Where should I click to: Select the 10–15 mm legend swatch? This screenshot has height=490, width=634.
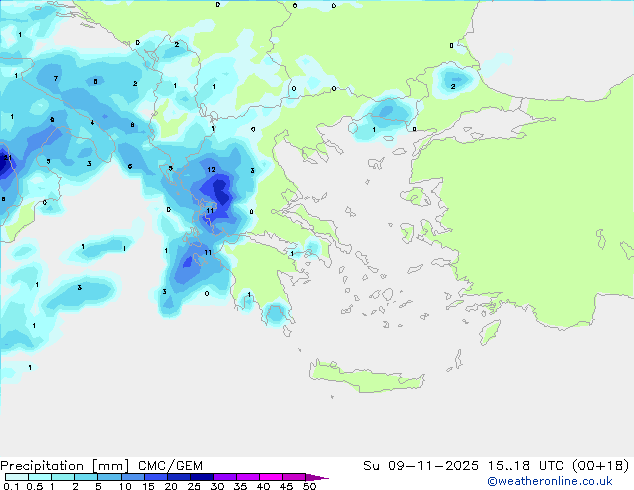[132, 477]
